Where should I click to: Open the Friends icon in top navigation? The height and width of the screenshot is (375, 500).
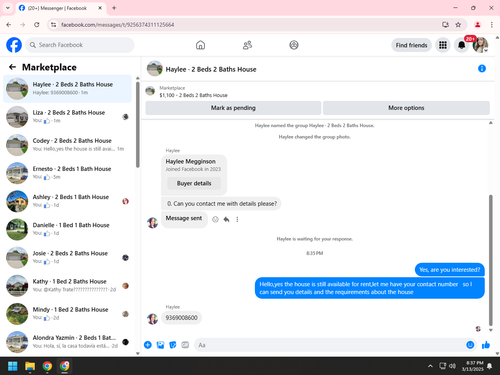click(247, 45)
